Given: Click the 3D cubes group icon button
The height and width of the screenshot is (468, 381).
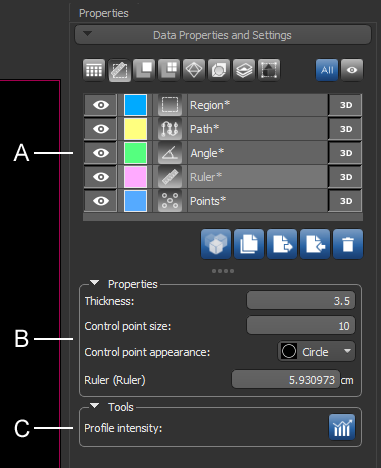Looking at the screenshot, I should (216, 244).
